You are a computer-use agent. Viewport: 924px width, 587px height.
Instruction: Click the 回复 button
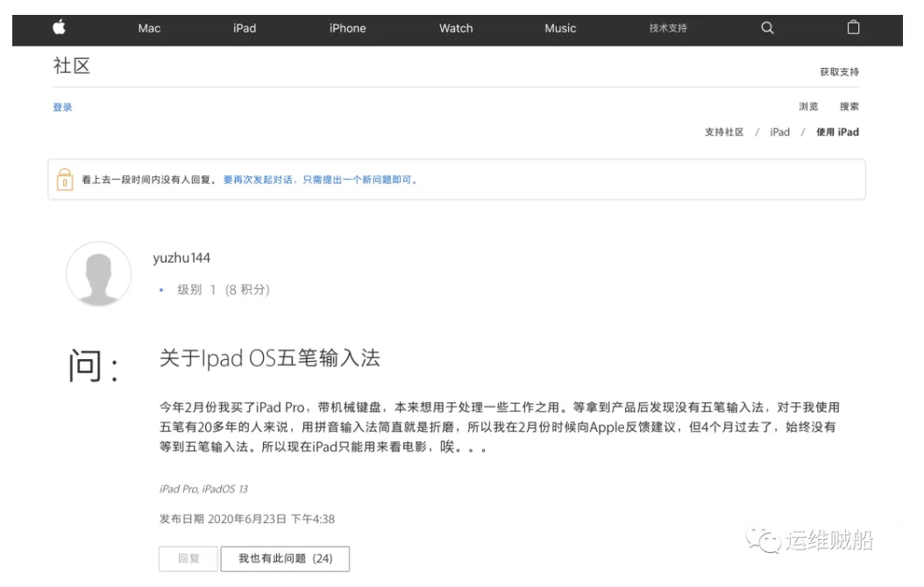click(188, 559)
